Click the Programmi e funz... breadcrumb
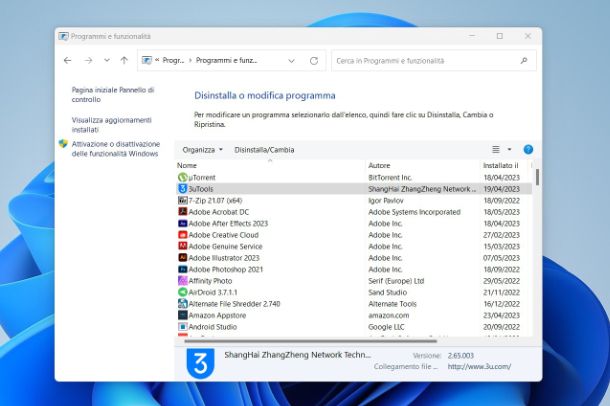This screenshot has height=406, width=610. click(226, 60)
